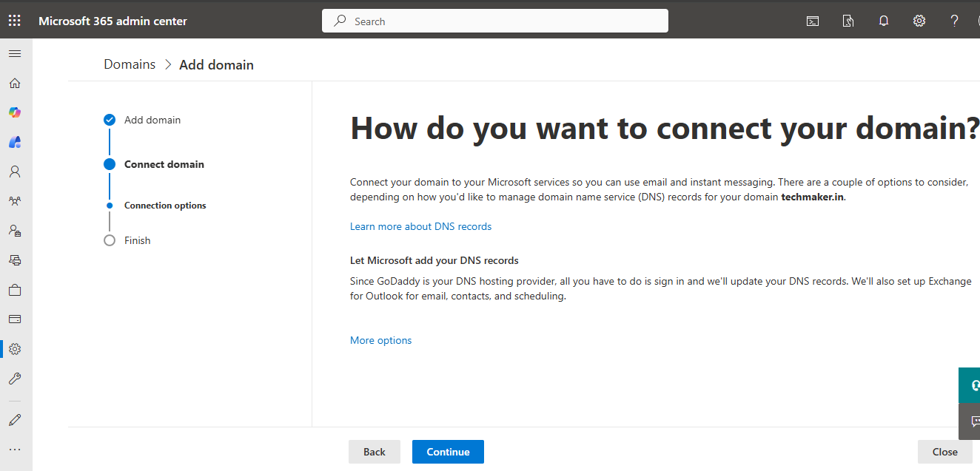Open the Billing credit card icon
Viewport: 980px width, 471px height.
(15, 319)
